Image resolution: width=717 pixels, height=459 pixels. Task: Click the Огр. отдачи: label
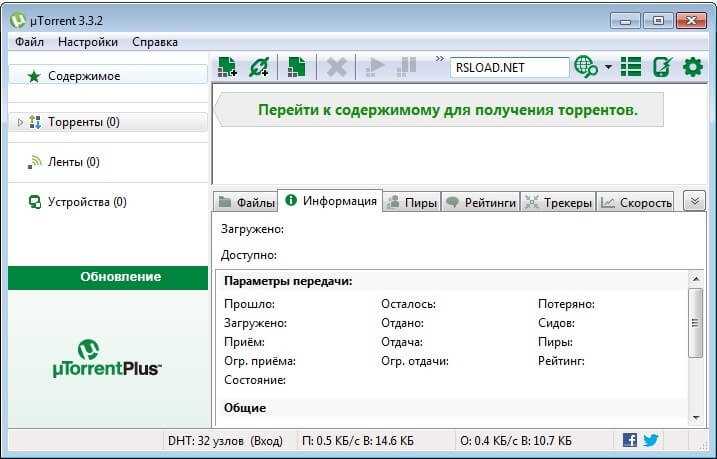(x=415, y=361)
